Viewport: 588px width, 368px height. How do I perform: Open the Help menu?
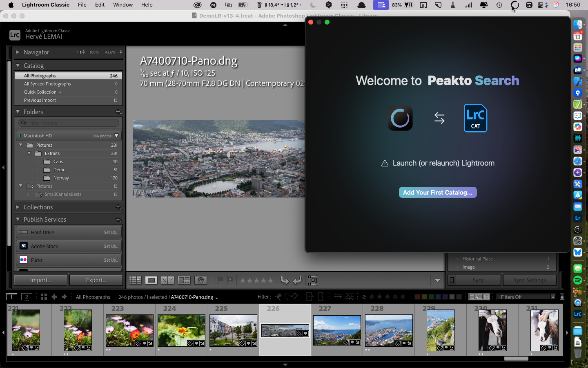[147, 5]
